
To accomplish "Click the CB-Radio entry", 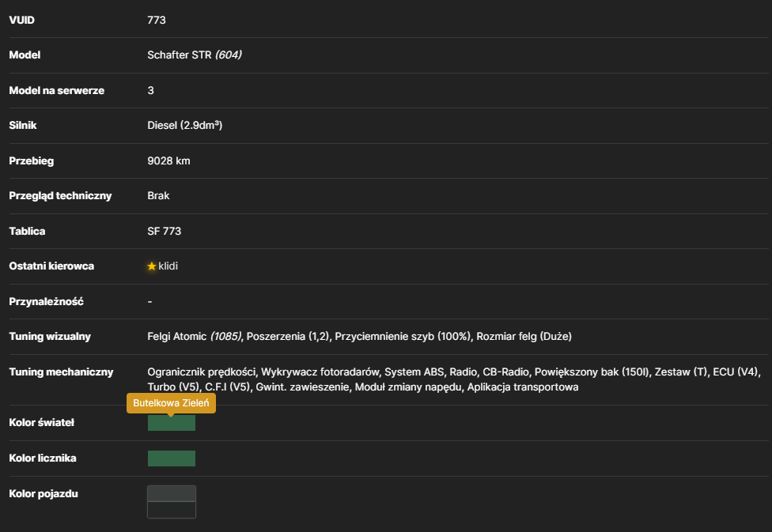I will click(x=505, y=372).
